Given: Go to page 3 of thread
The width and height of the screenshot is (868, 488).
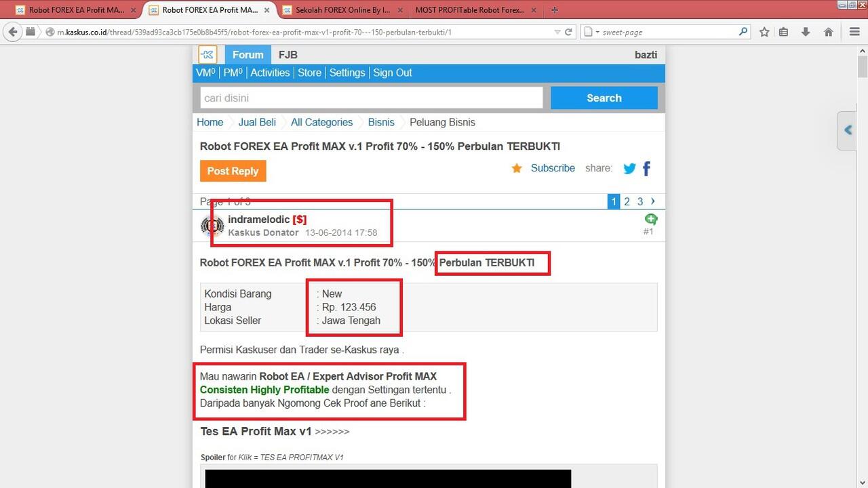Looking at the screenshot, I should pyautogui.click(x=640, y=201).
